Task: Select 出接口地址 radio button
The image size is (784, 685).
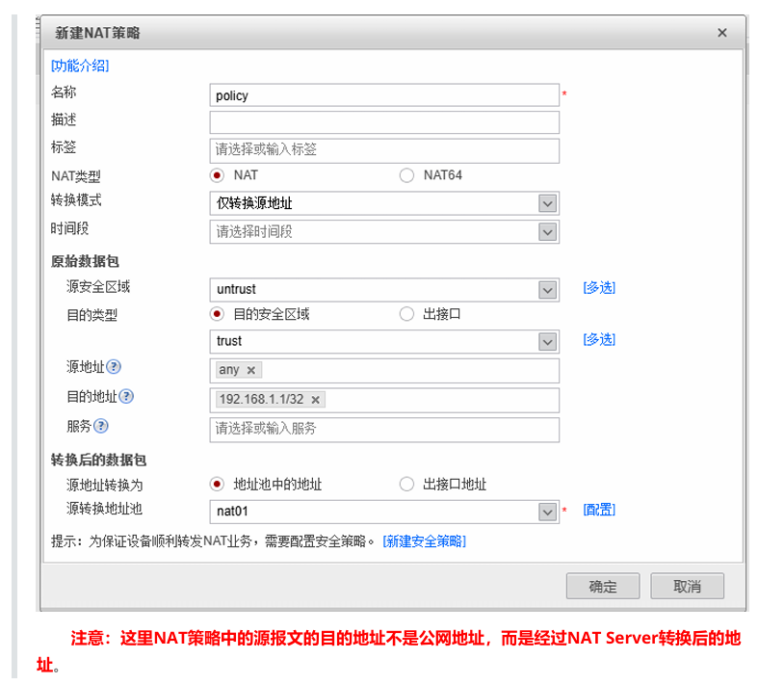Action: [406, 484]
